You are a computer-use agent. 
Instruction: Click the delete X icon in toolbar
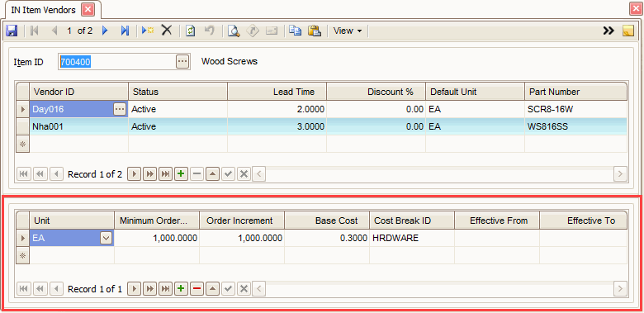click(x=166, y=31)
